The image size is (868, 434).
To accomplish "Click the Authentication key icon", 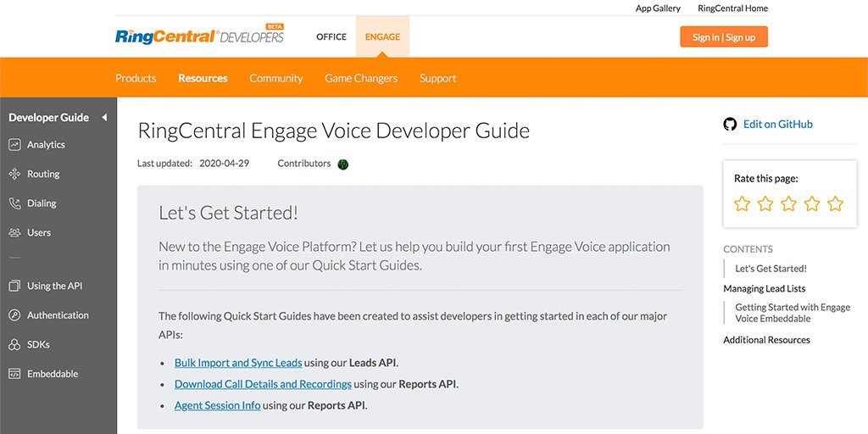I will pyautogui.click(x=14, y=315).
